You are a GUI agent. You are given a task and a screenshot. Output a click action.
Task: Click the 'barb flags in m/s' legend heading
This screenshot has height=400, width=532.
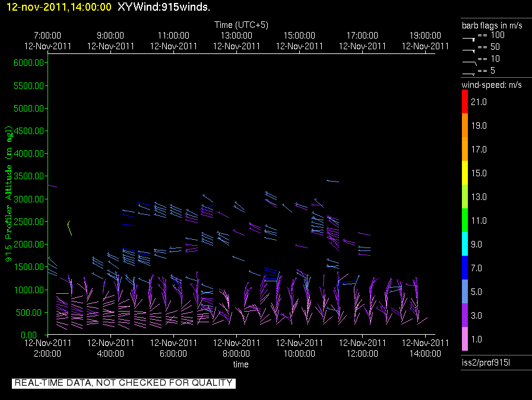492,26
